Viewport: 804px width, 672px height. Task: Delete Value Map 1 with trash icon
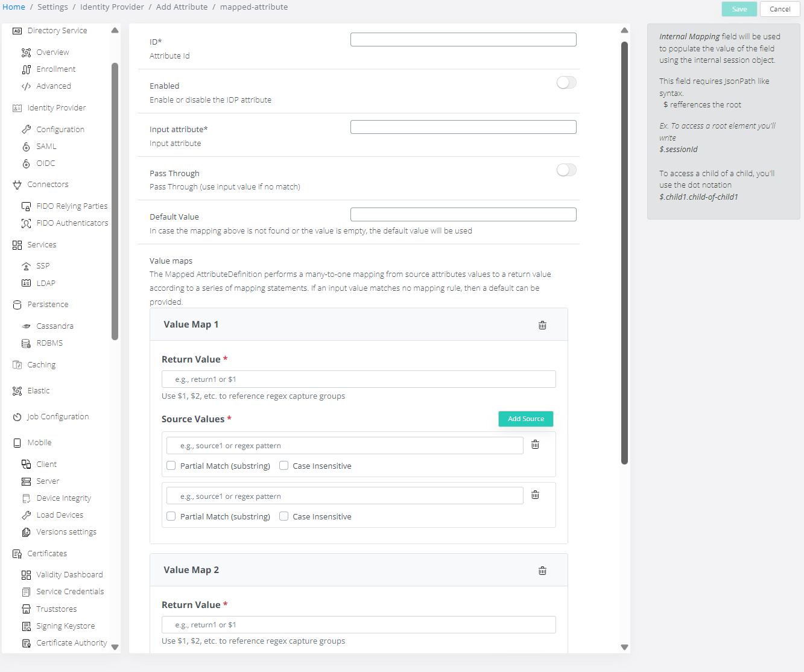coord(542,325)
